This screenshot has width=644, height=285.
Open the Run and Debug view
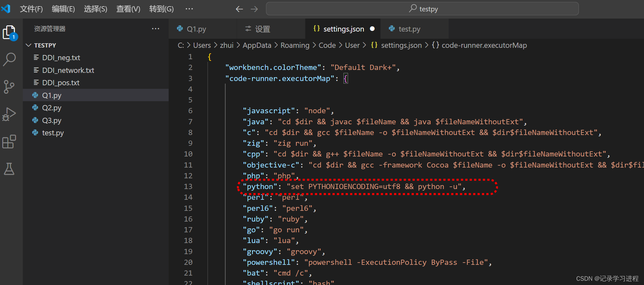click(9, 114)
